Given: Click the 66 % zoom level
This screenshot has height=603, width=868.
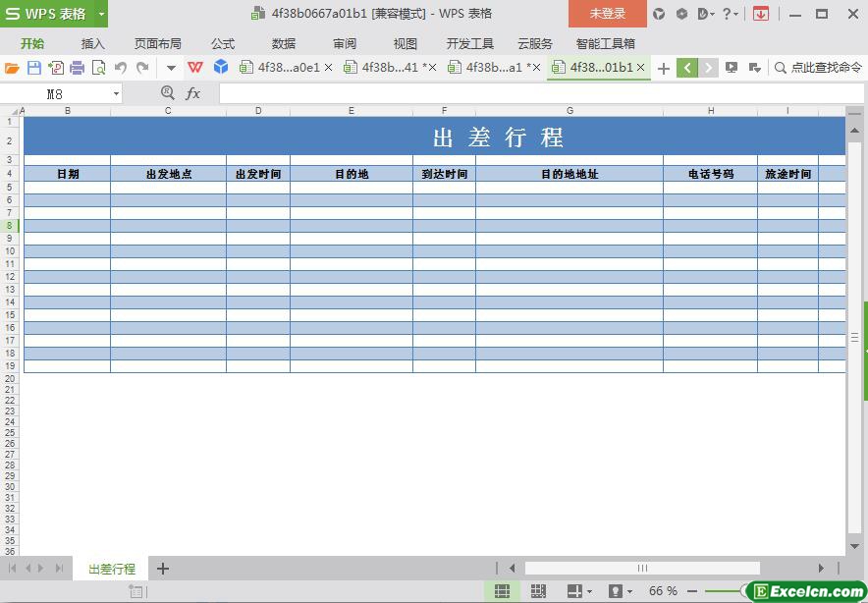Looking at the screenshot, I should point(663,591).
